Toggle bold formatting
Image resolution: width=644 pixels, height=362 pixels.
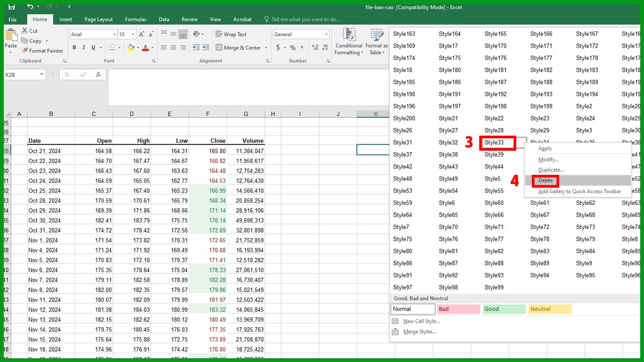click(74, 48)
